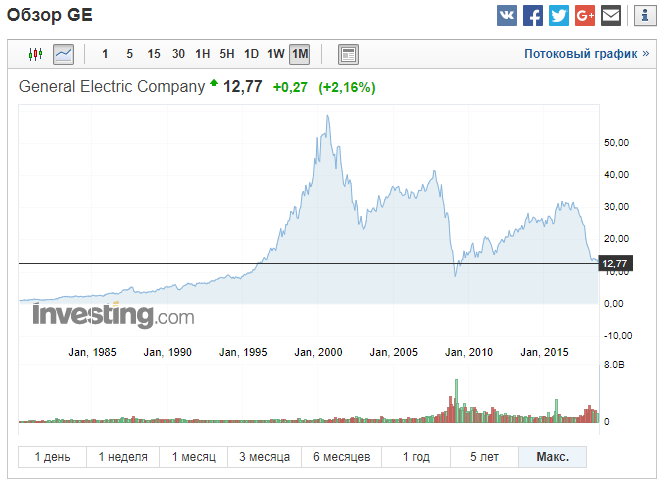Open the Потоковый график link
The height and width of the screenshot is (486, 664).
click(586, 54)
